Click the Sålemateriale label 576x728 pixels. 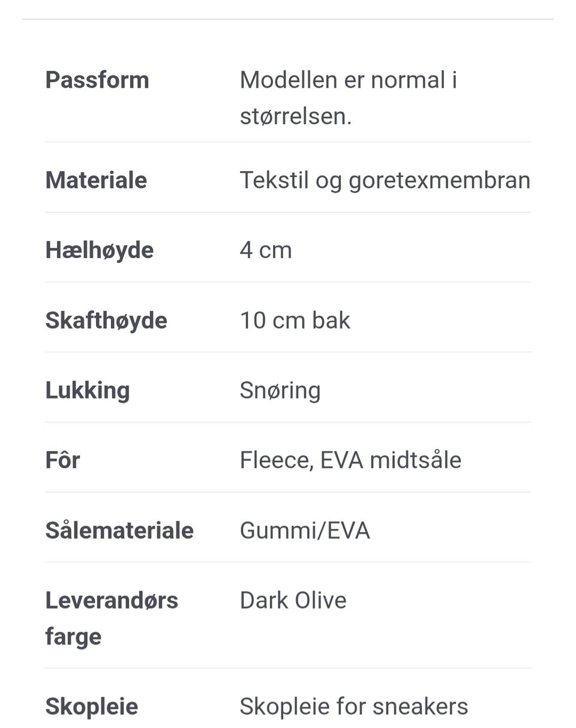[119, 531]
